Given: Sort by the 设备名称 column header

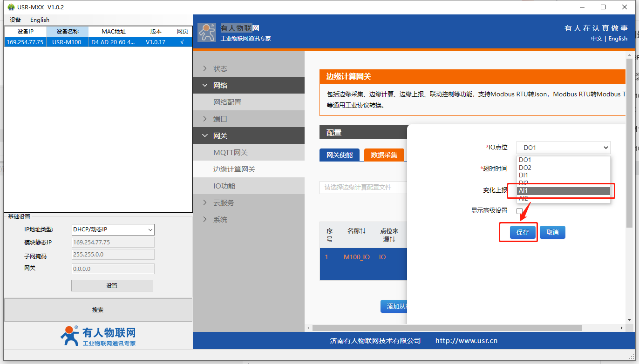Looking at the screenshot, I should coord(67,32).
